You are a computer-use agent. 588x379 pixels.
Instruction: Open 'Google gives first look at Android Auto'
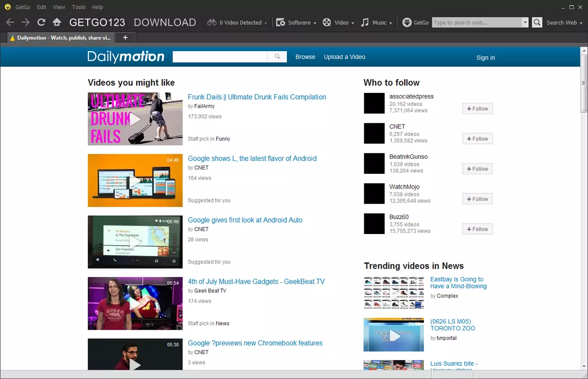point(245,220)
